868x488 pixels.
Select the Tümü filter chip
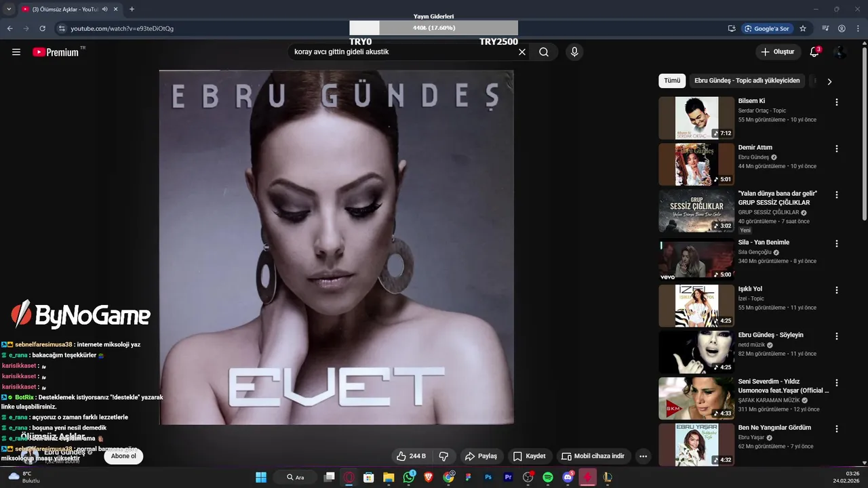[x=672, y=81]
